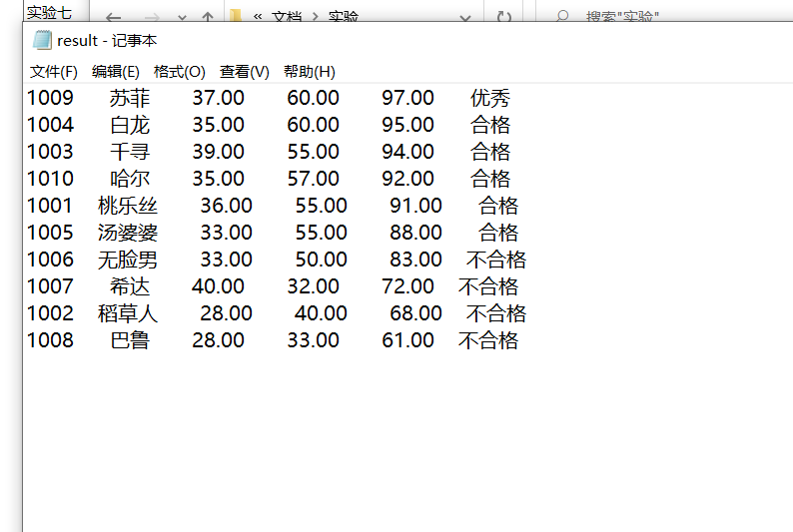
Task: Click the score 39.00
Action: 218,152
